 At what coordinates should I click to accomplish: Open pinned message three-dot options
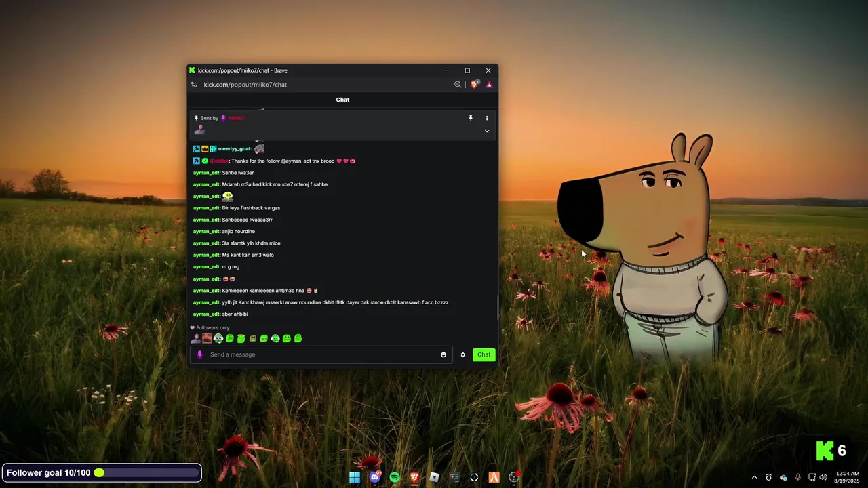(x=487, y=118)
